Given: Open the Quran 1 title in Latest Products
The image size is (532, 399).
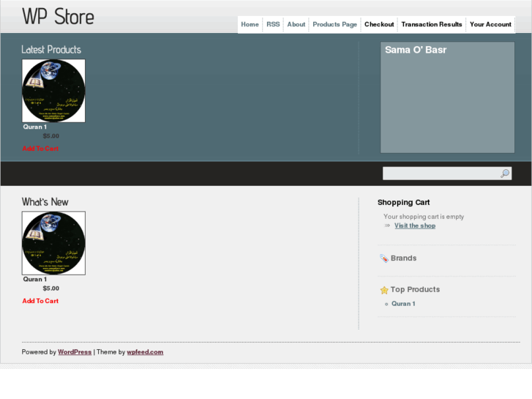Looking at the screenshot, I should click(35, 127).
